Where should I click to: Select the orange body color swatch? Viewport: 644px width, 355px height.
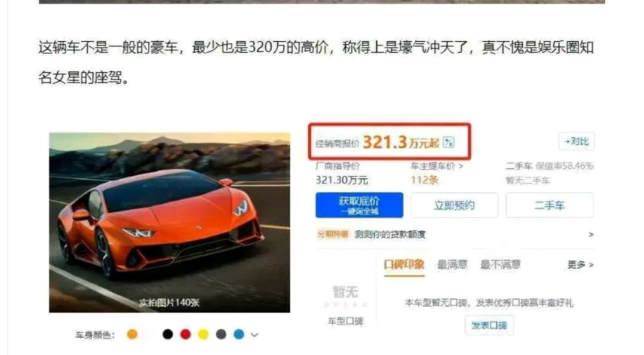132,335
